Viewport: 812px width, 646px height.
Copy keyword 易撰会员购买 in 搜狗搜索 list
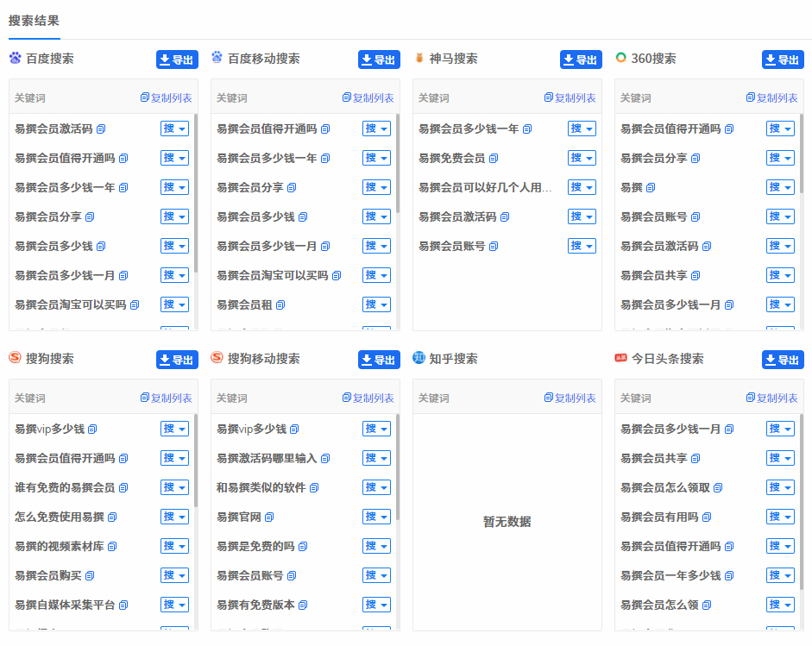click(90, 575)
